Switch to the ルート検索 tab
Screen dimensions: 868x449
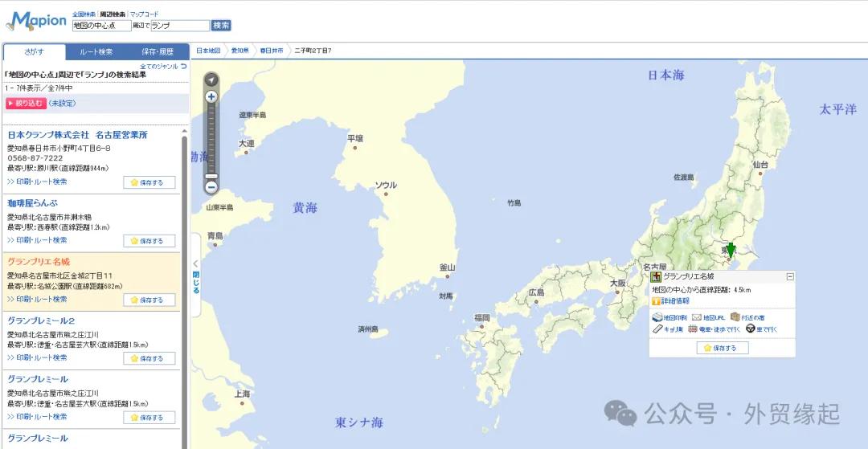pos(96,52)
